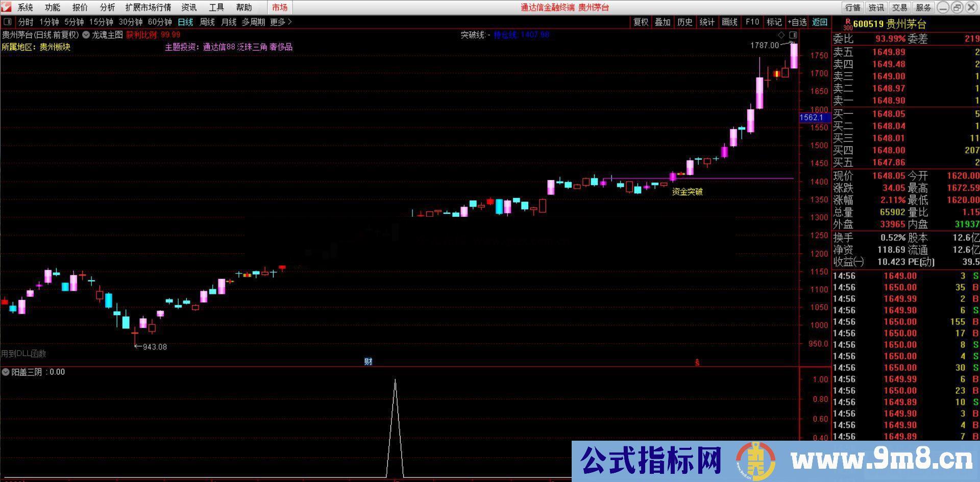Add stock with +自选 button
The width and height of the screenshot is (980, 482).
click(797, 22)
